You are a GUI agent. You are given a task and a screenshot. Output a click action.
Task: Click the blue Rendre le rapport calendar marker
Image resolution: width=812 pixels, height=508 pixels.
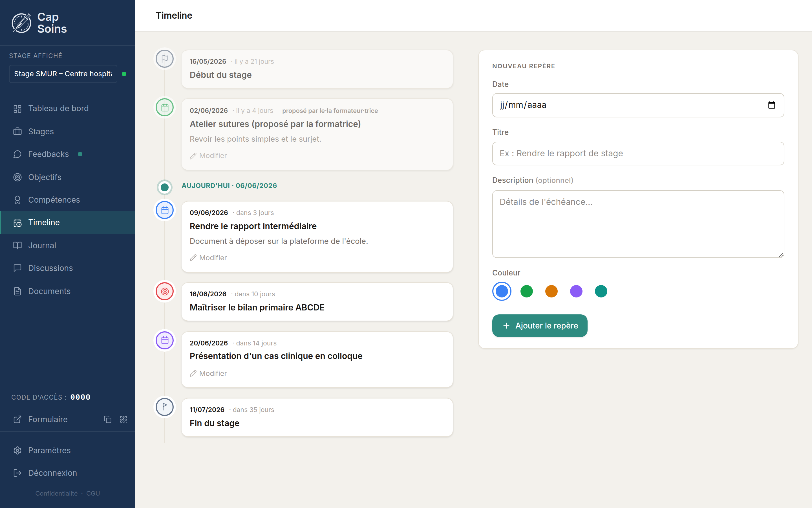(164, 210)
